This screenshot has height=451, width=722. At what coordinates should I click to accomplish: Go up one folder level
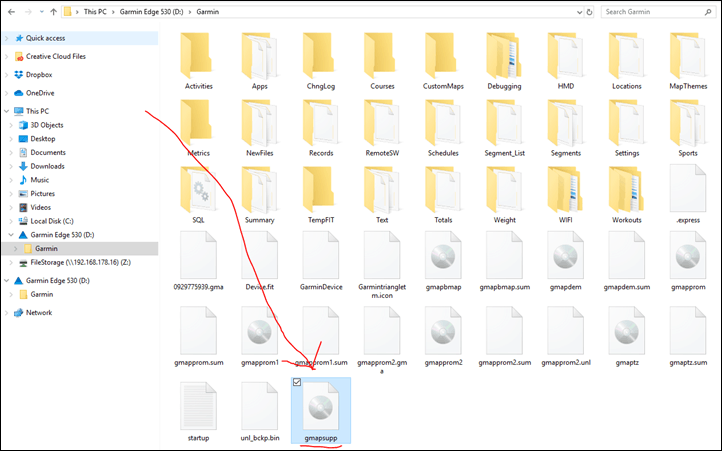[53, 12]
